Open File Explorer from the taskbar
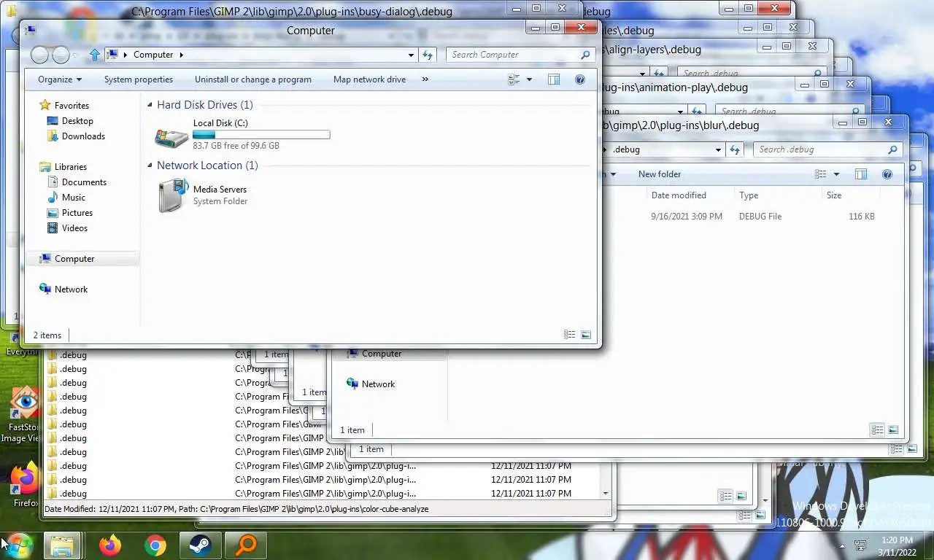Viewport: 934px width, 560px height. [62, 545]
